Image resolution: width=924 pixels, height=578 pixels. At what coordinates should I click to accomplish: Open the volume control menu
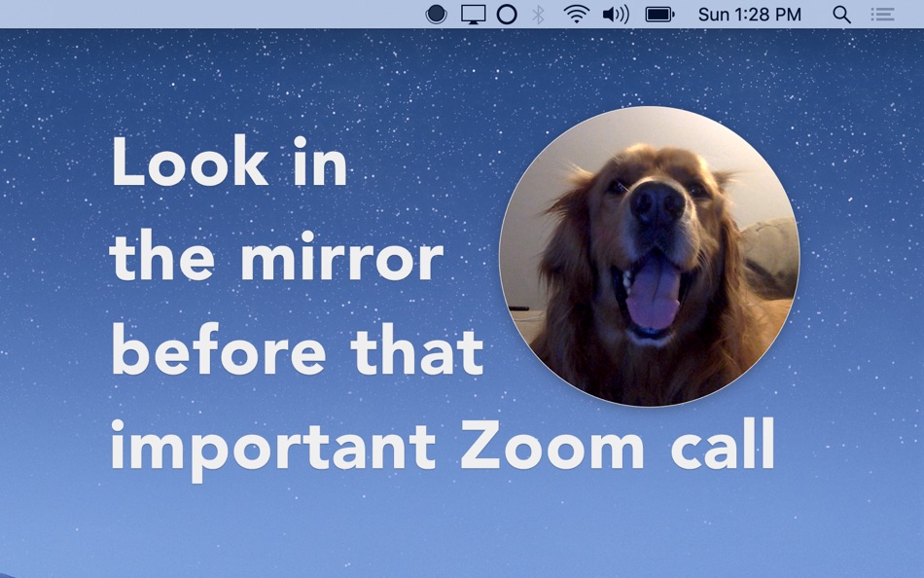coord(616,15)
